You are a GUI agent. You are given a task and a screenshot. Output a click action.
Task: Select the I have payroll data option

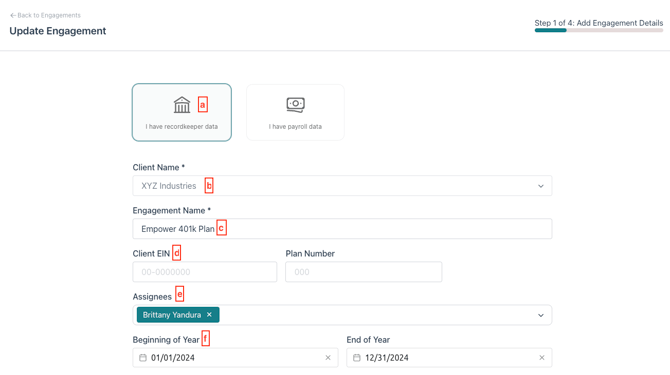point(295,112)
